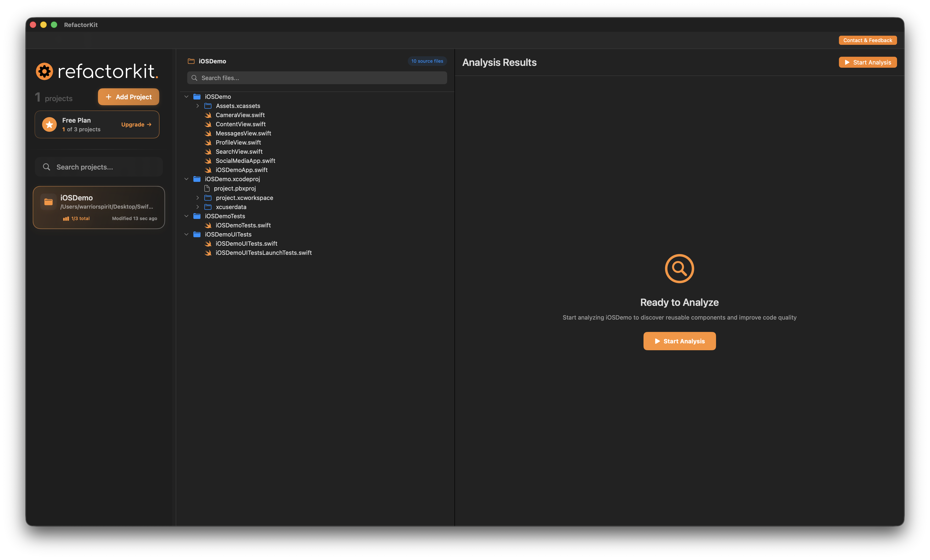Click the magnifier icon in Search files
Viewport: 930px width, 560px height.
pyautogui.click(x=194, y=78)
